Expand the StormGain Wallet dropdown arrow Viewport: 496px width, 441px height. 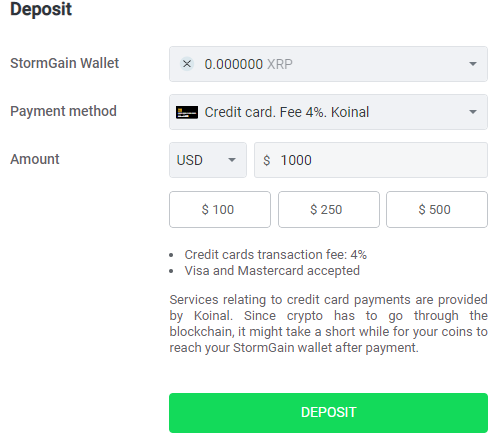(473, 64)
